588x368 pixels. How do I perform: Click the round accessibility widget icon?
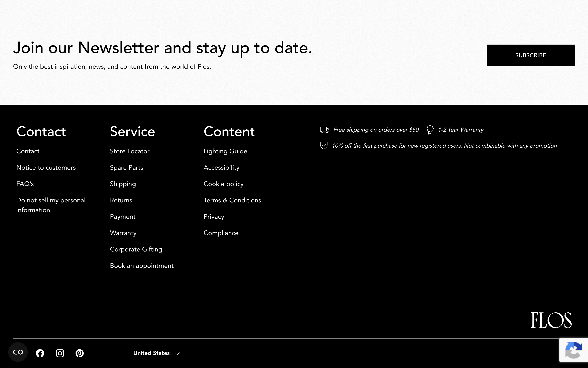(x=18, y=352)
